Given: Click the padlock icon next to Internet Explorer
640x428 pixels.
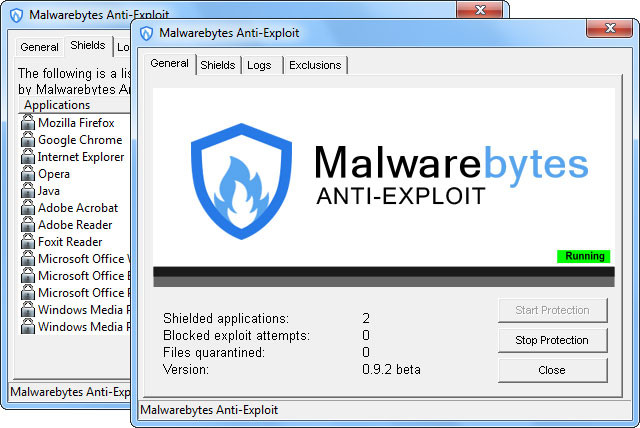Looking at the screenshot, I should [28, 157].
